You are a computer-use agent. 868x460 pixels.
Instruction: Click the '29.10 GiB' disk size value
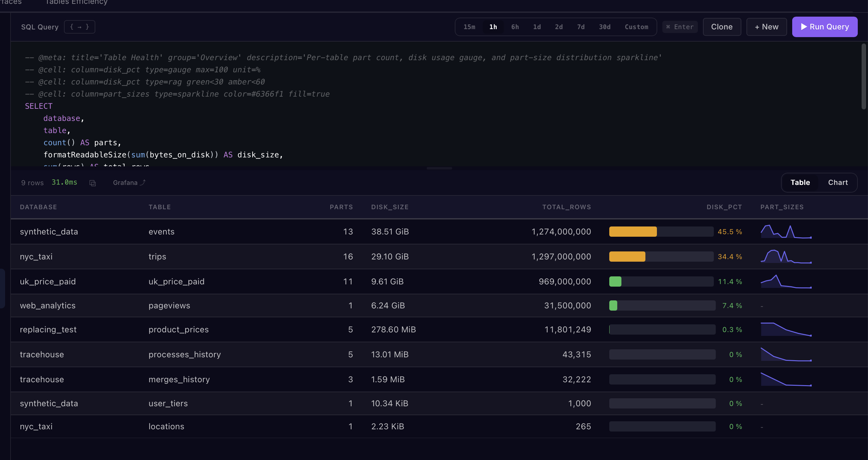(x=390, y=257)
